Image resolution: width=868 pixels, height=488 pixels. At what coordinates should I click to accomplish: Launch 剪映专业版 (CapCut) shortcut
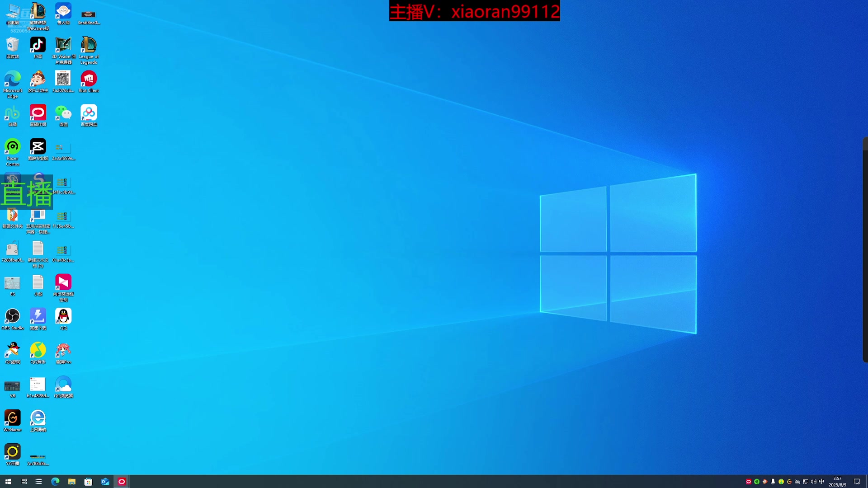[38, 150]
